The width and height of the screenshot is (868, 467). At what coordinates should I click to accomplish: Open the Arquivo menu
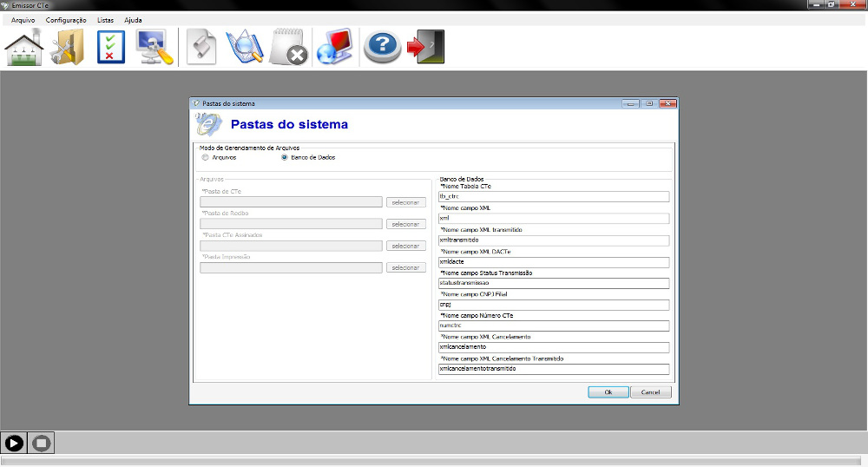pos(23,19)
